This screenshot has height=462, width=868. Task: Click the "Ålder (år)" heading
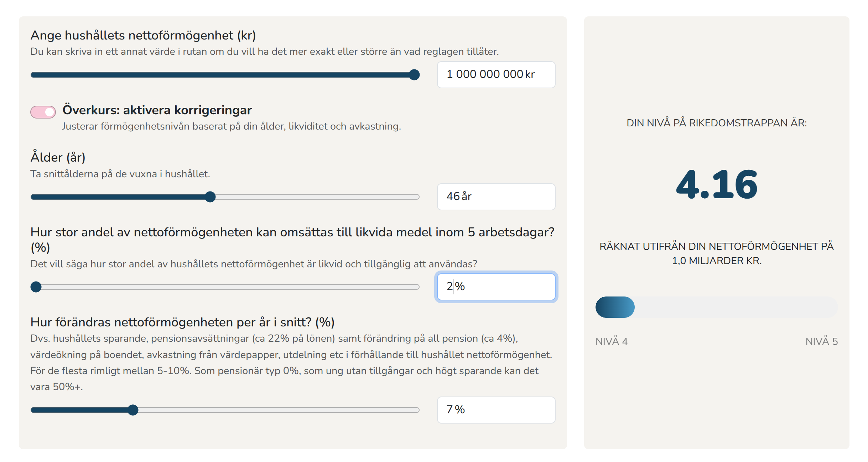pos(58,157)
